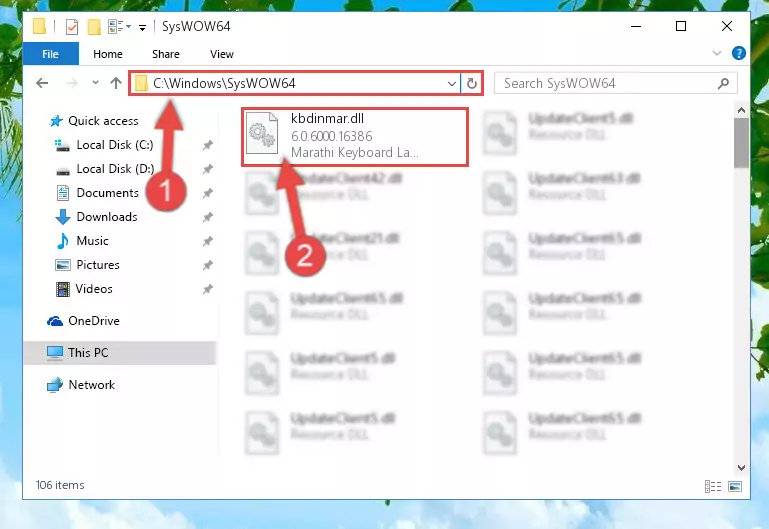Click pin icon next to Pictures
This screenshot has height=529, width=769.
pyautogui.click(x=208, y=265)
